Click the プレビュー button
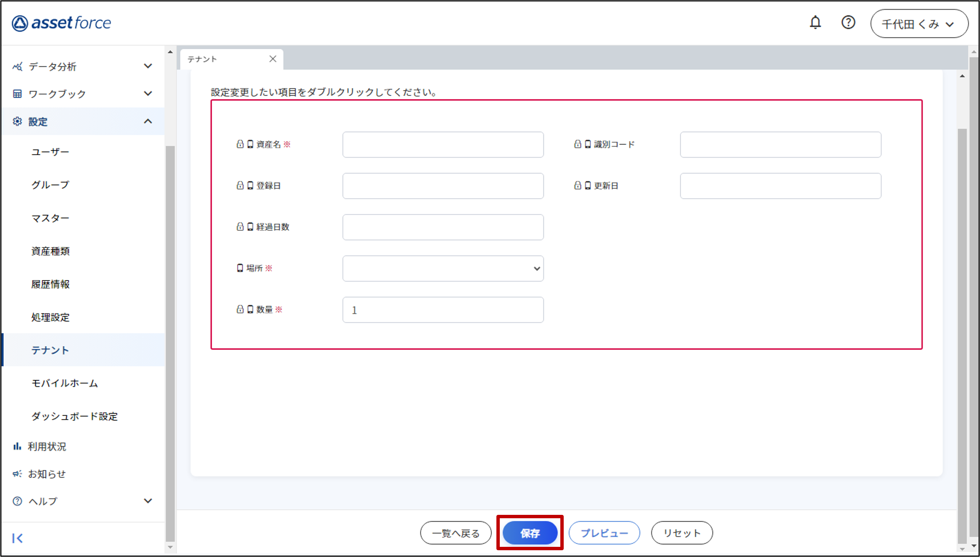980x557 pixels. pyautogui.click(x=604, y=533)
